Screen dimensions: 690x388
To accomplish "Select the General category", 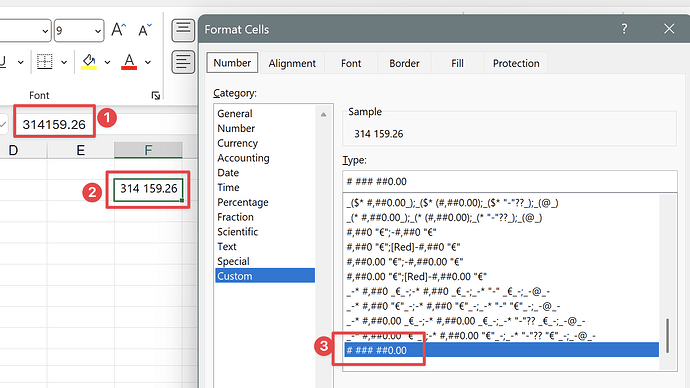I will (265, 113).
